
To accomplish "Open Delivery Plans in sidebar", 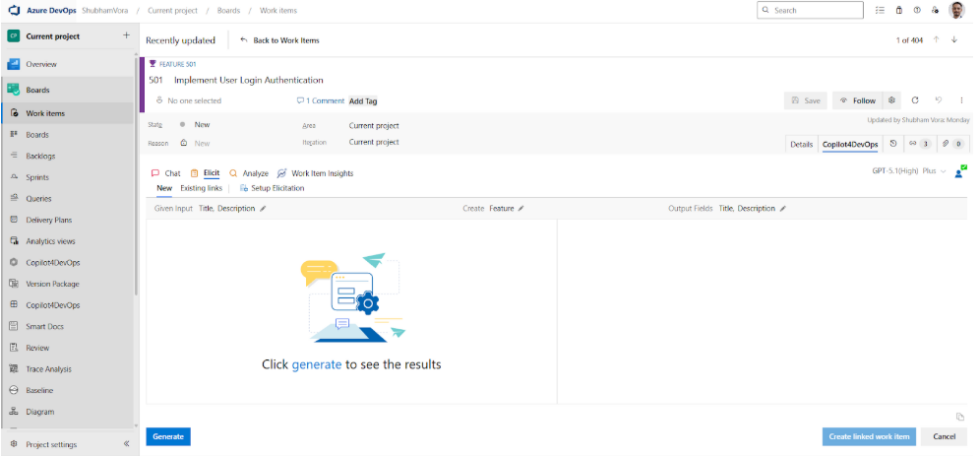I will tap(68, 220).
